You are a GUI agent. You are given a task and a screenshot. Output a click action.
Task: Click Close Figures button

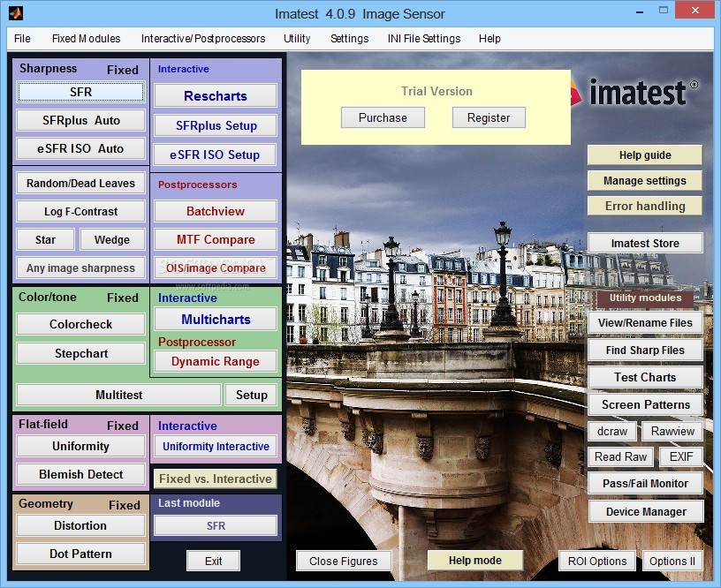[344, 561]
